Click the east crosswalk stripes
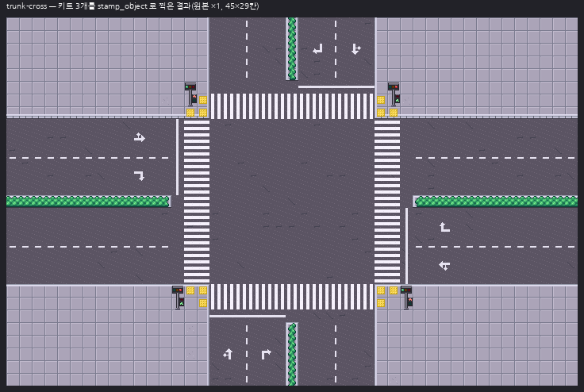Image resolution: width=584 pixels, height=392 pixels. tap(387, 202)
